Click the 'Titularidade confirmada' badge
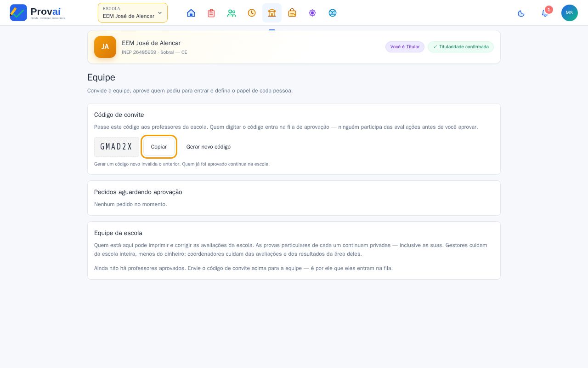The height and width of the screenshot is (368, 588). tap(461, 47)
